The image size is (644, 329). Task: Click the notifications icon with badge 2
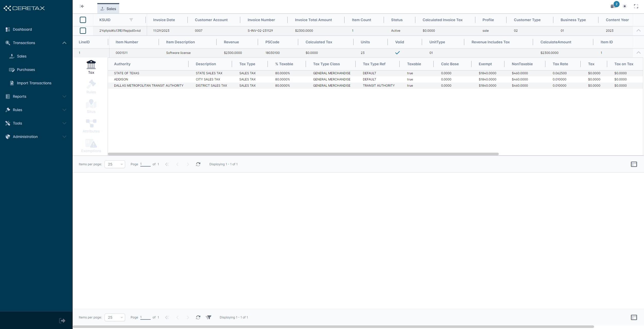point(614,6)
